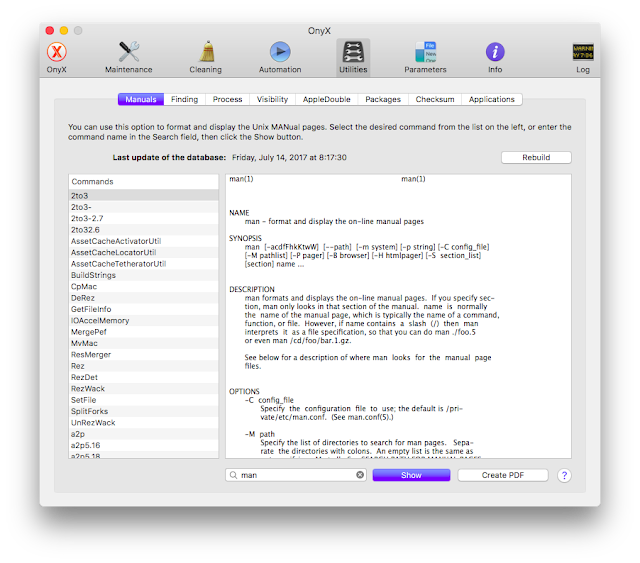Click the Show button

click(x=411, y=475)
